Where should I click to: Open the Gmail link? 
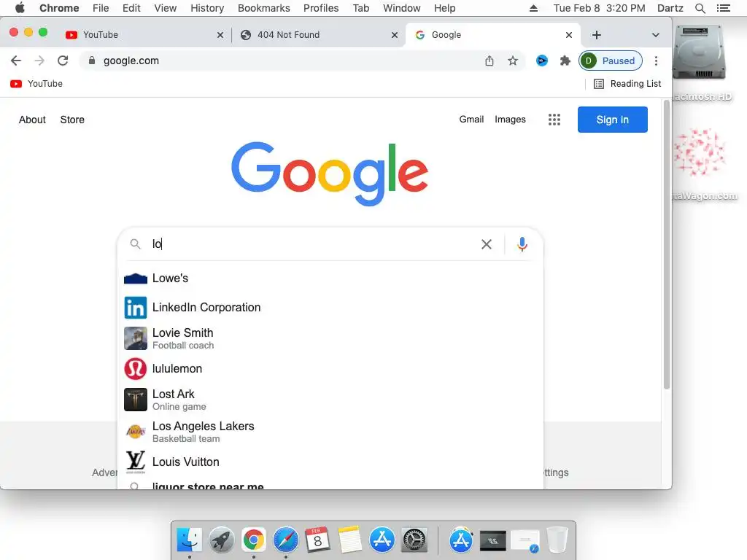471,120
